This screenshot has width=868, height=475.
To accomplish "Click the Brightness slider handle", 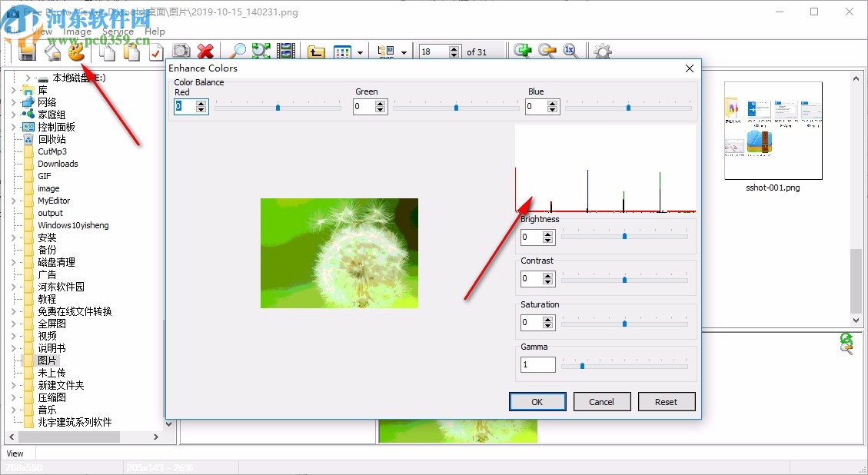I will [624, 236].
